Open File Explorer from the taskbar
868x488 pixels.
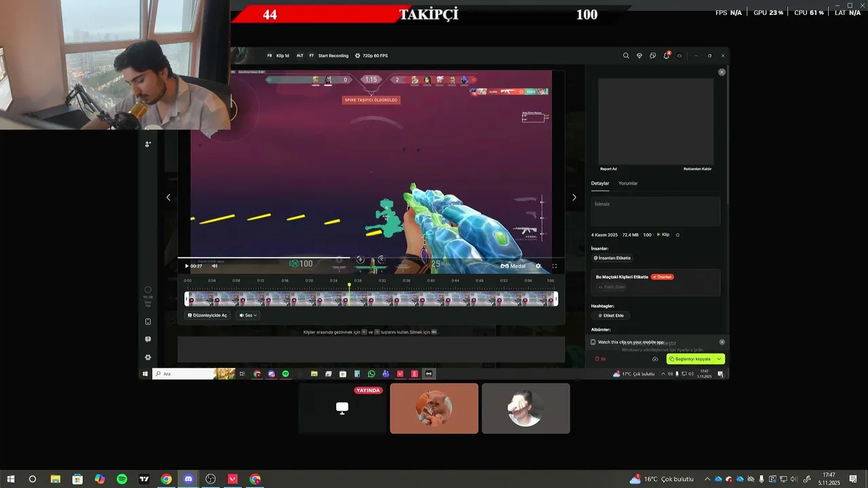[56, 479]
